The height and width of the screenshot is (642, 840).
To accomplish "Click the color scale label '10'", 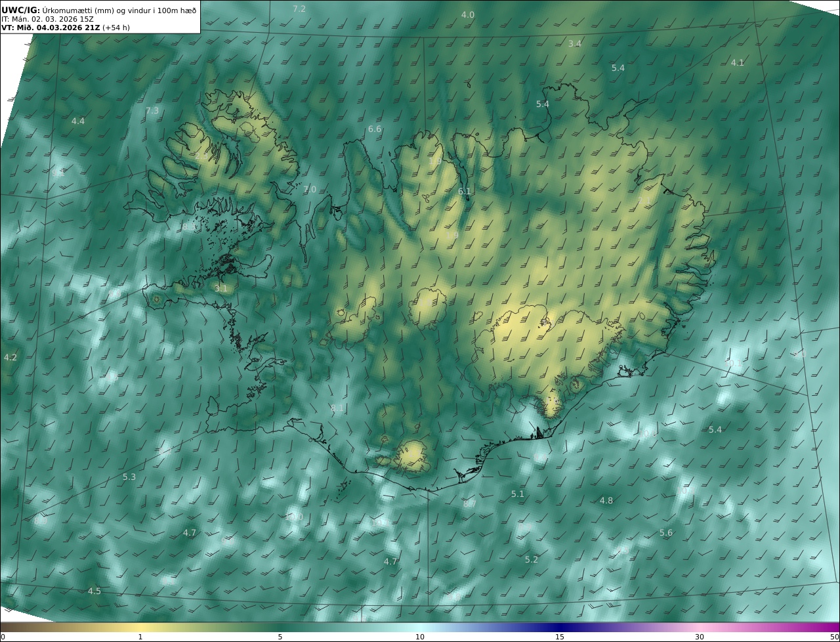I will tap(420, 637).
